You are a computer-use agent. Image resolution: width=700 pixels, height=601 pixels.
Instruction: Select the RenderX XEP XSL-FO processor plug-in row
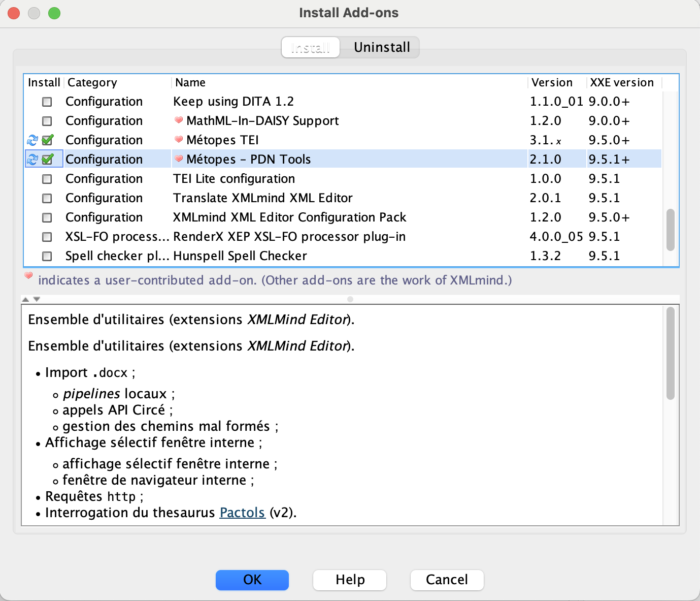343,237
